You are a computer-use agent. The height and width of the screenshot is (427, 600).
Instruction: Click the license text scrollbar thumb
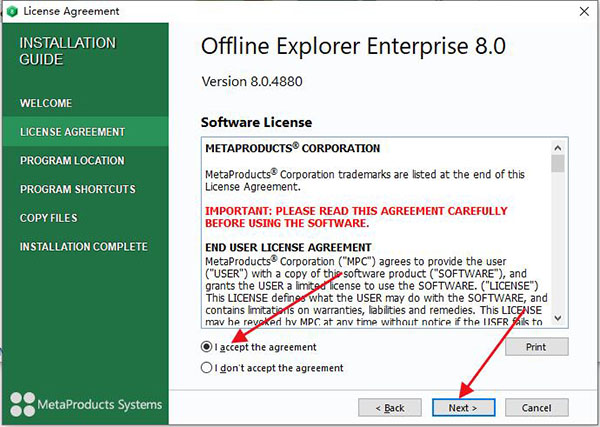click(x=558, y=164)
